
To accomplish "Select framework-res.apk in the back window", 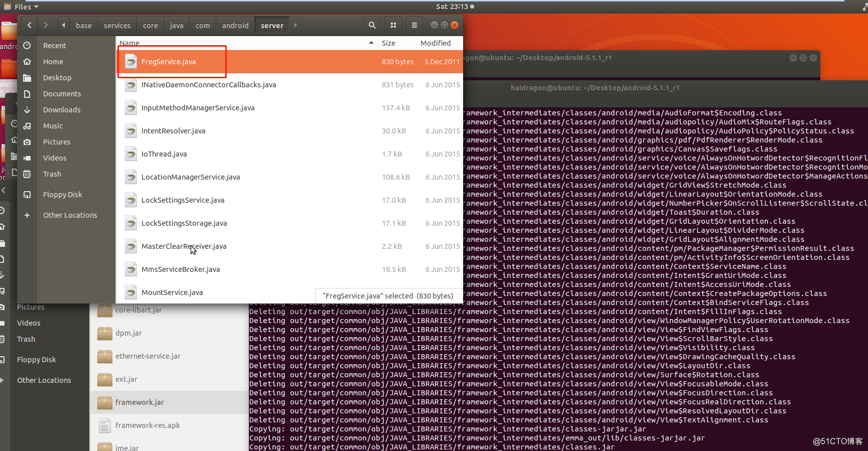I will pyautogui.click(x=169, y=425).
